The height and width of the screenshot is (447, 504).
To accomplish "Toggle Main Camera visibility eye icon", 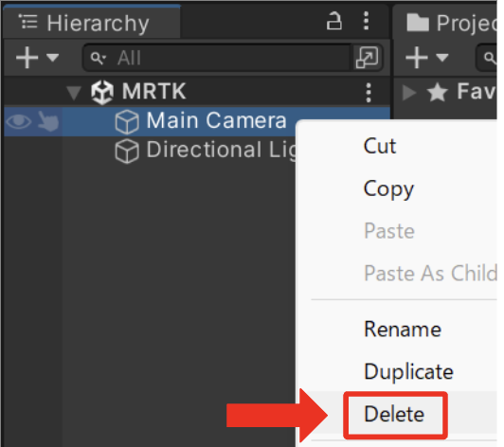I will (19, 121).
